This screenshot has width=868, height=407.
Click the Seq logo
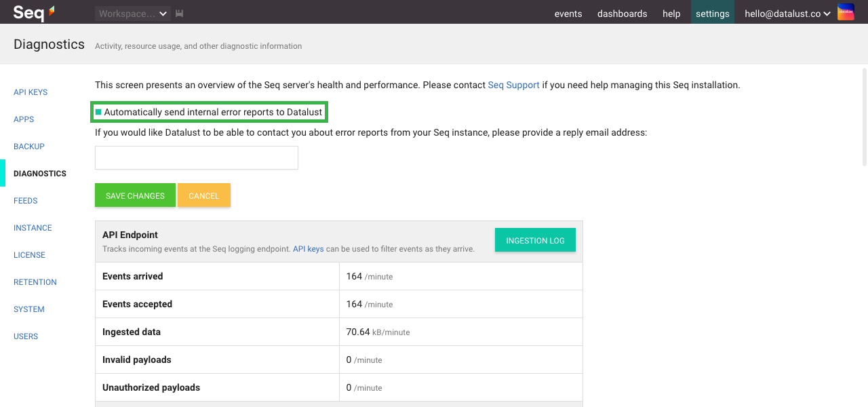coord(34,12)
